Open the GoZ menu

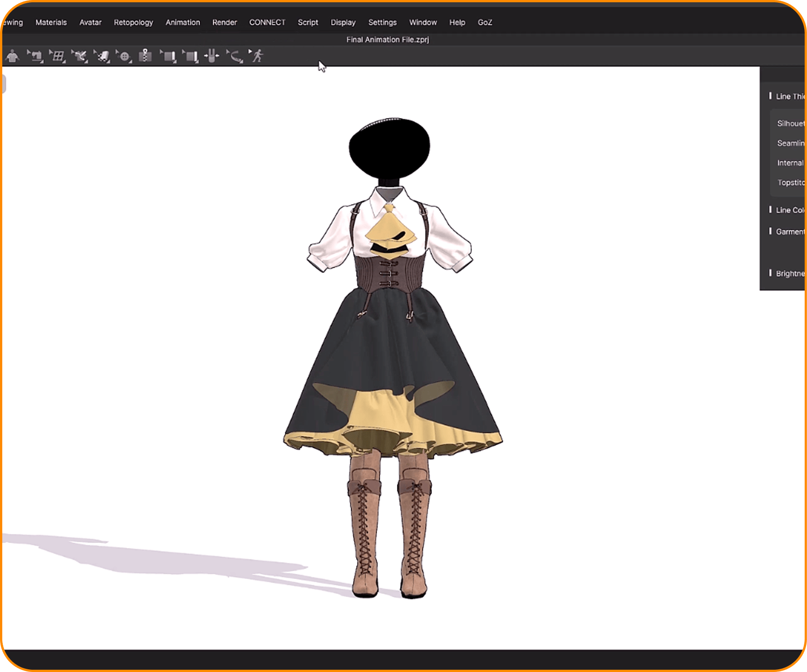484,22
